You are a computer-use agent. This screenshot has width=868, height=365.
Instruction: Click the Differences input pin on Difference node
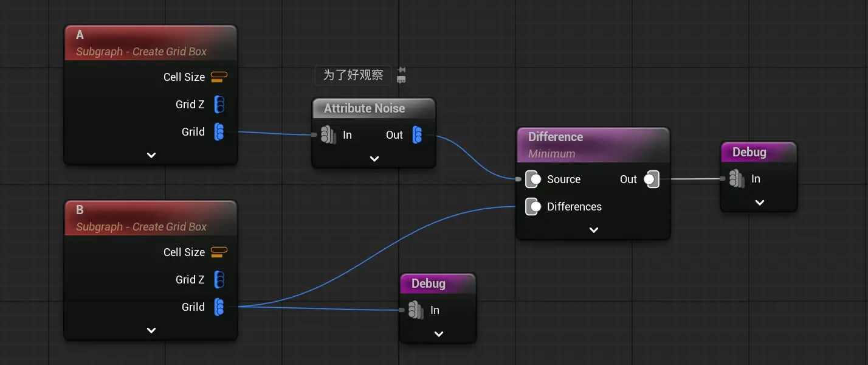coord(533,207)
